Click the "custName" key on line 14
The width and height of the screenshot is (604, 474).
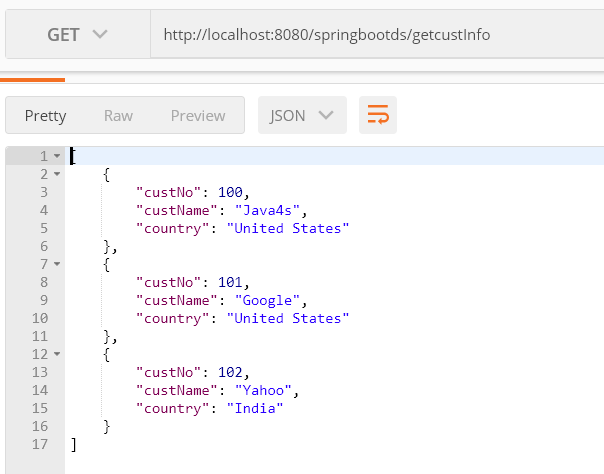(177, 390)
